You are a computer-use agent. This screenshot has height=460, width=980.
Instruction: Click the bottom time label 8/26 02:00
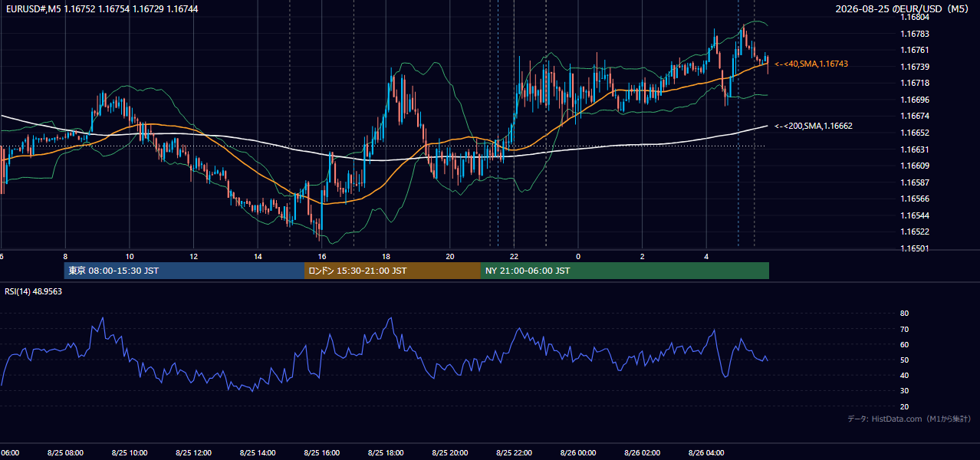(x=643, y=453)
